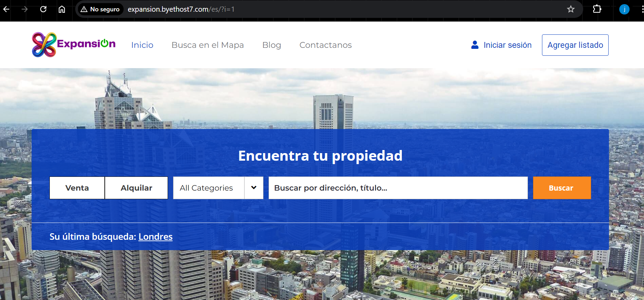This screenshot has width=644, height=300.
Task: Reload the page with refresh icon
Action: tap(43, 9)
